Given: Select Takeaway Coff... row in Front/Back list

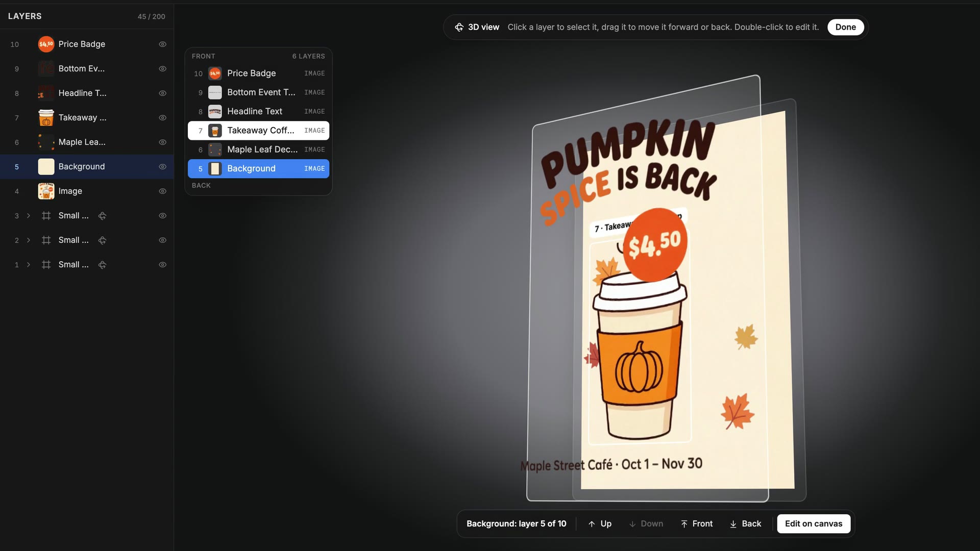Looking at the screenshot, I should click(x=258, y=131).
